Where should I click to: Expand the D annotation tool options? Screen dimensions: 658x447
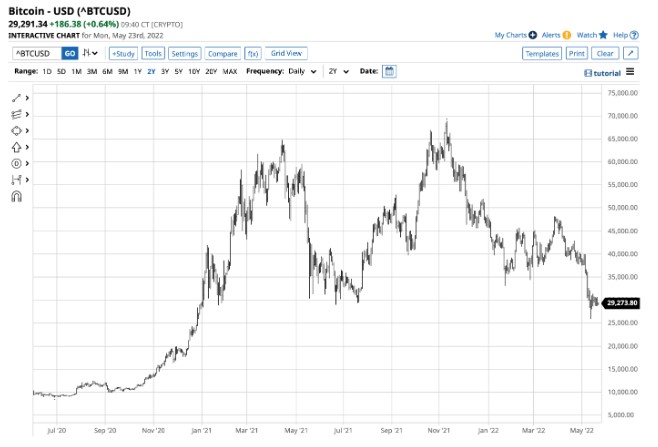pos(27,164)
